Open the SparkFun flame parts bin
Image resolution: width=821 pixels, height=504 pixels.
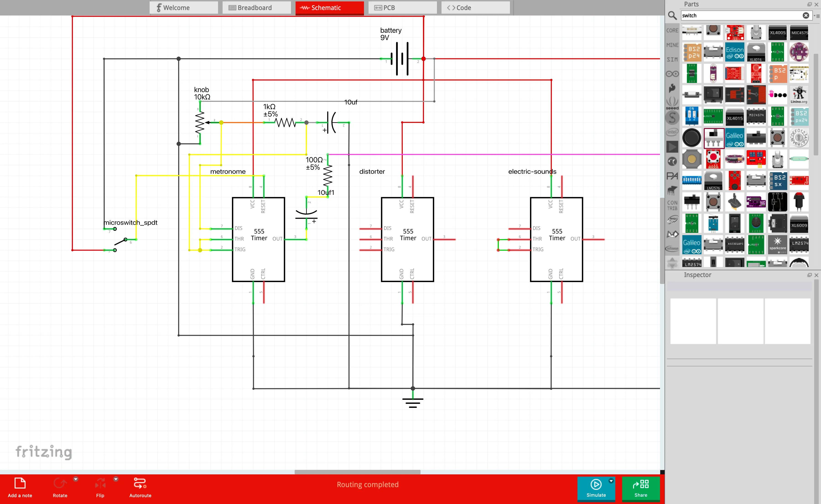click(x=672, y=88)
